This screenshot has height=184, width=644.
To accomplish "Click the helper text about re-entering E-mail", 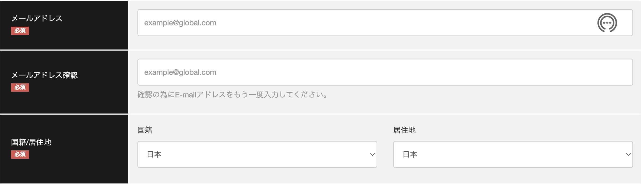I will (232, 95).
